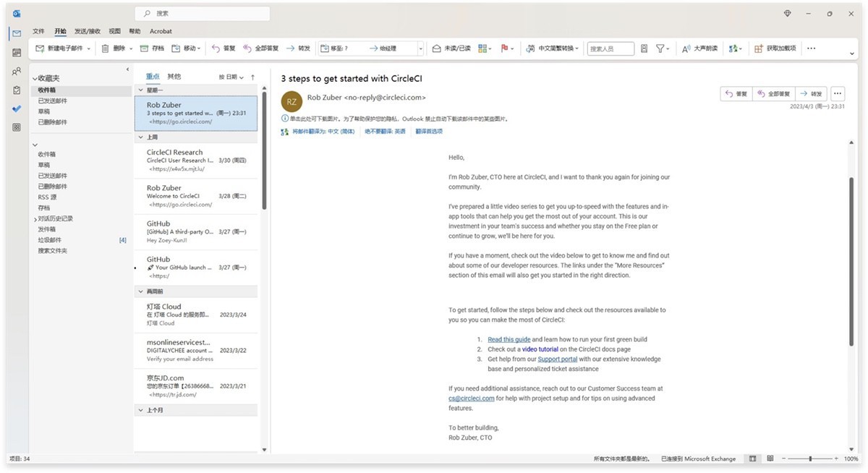
Task: Select the Acrobat ribbon tab
Action: click(x=161, y=31)
